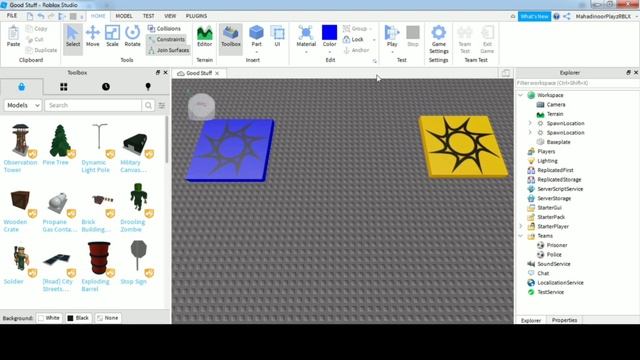Click Cut in Clipboard group

click(x=35, y=39)
